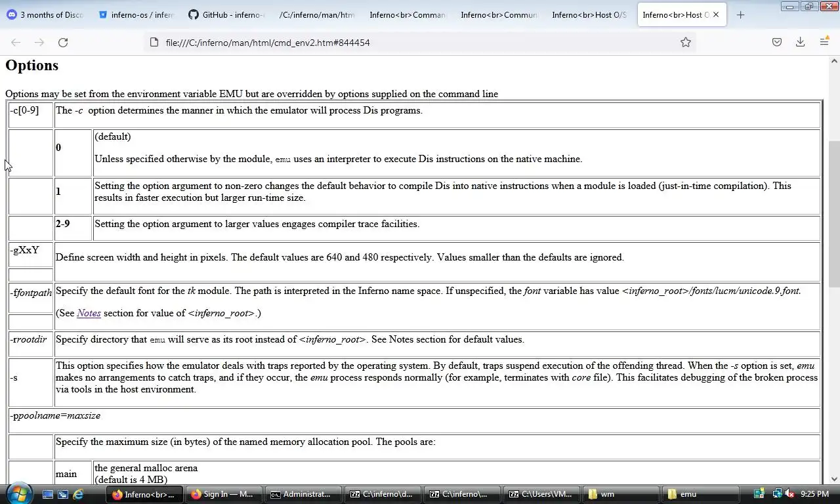
Task: Save page to Pocket
Action: coord(776,42)
